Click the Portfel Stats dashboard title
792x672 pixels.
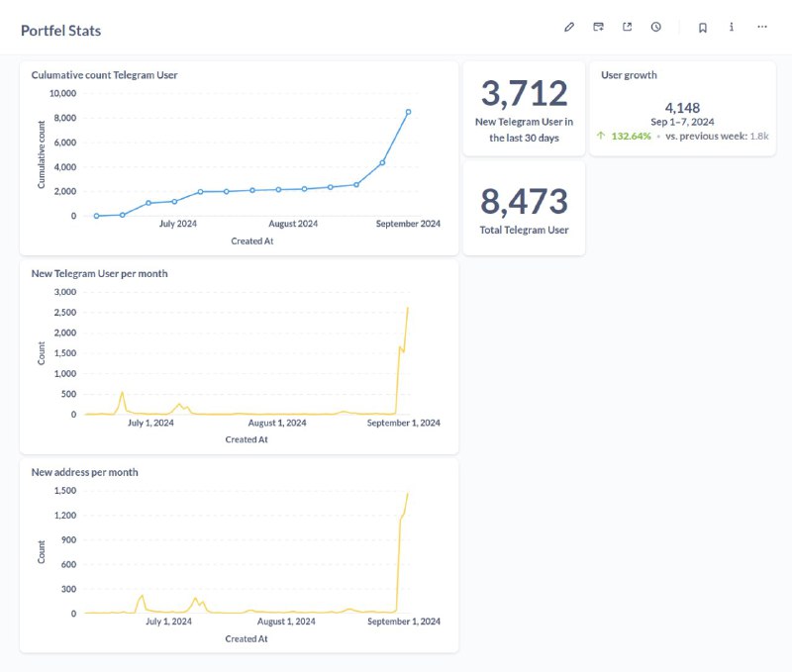[60, 31]
